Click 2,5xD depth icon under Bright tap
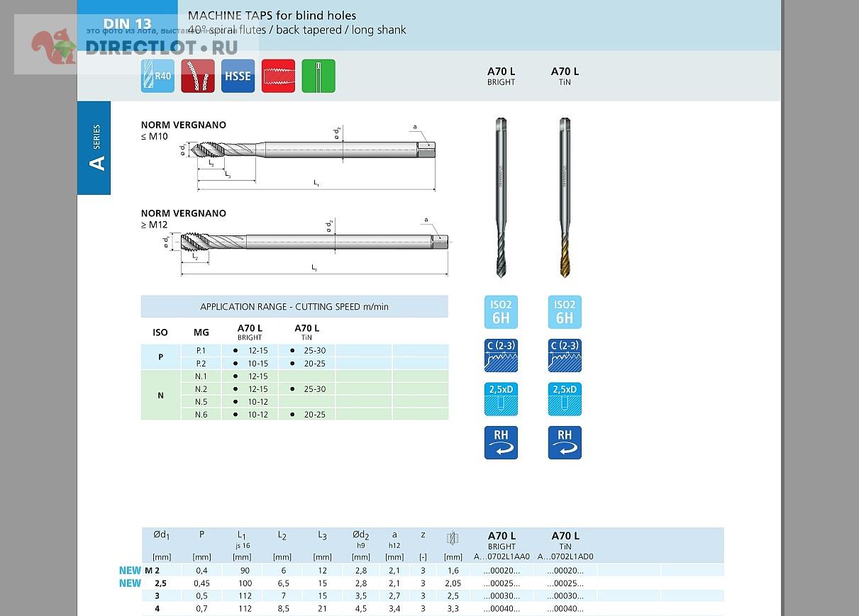859x616 pixels. point(501,399)
